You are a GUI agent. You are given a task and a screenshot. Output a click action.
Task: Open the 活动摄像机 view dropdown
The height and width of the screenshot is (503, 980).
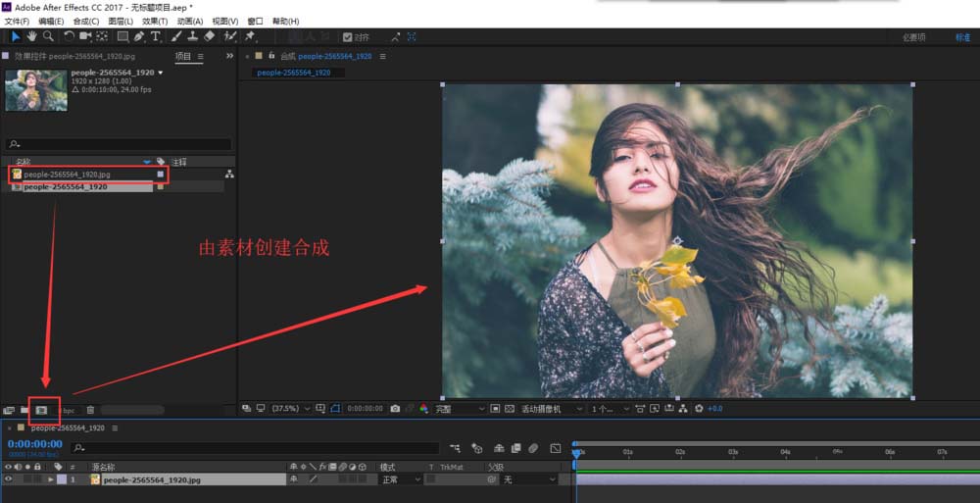tap(552, 409)
